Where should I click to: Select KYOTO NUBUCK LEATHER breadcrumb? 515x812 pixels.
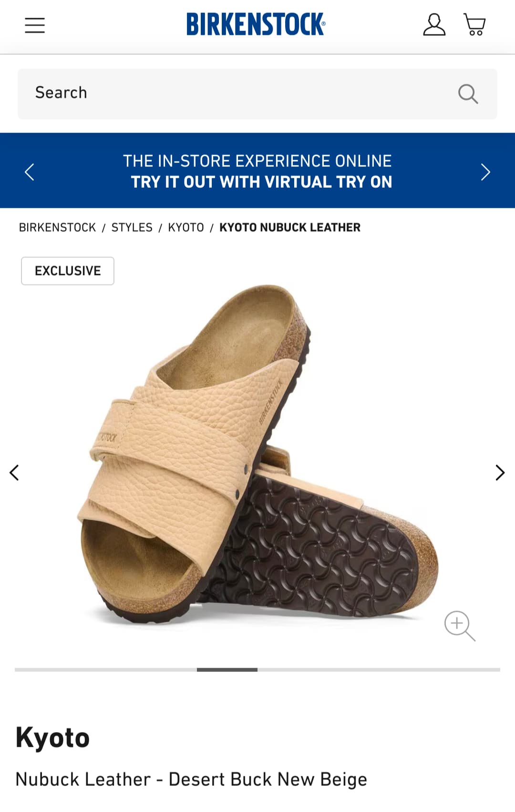pos(290,227)
